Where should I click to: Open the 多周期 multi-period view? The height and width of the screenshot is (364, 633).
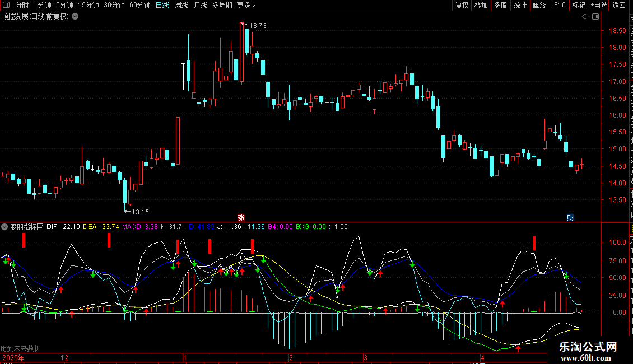click(222, 5)
